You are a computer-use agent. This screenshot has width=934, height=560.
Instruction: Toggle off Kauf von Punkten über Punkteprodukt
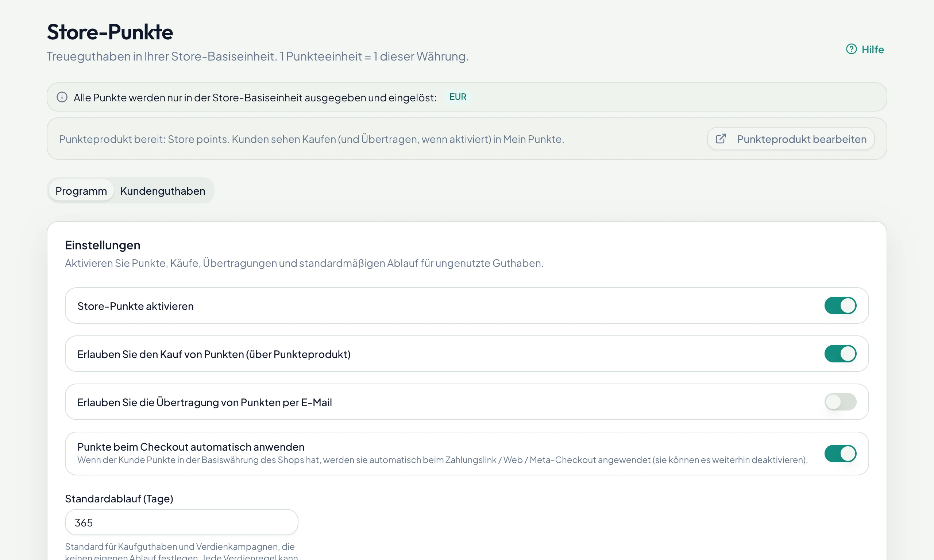click(840, 354)
